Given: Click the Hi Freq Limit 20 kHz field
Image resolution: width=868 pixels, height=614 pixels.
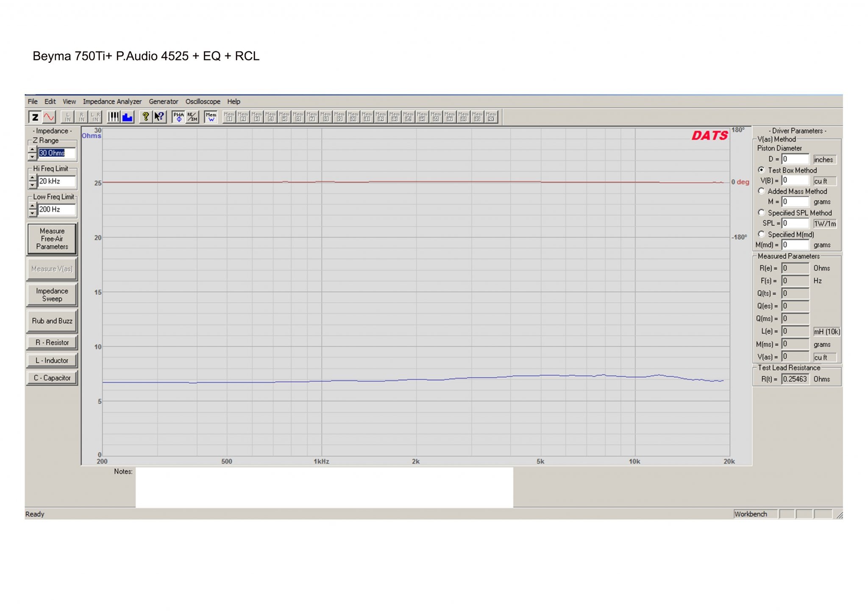Looking at the screenshot, I should tap(57, 181).
